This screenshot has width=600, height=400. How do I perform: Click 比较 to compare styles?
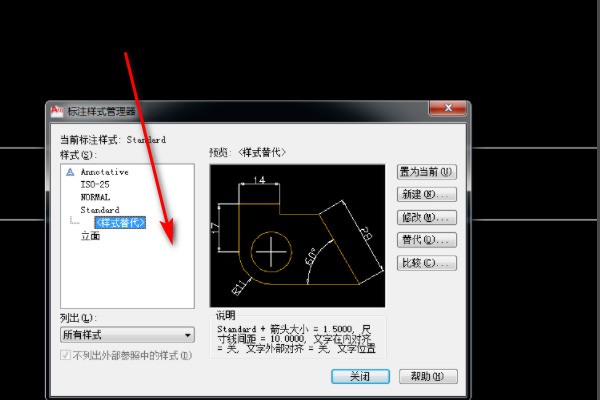[x=426, y=263]
